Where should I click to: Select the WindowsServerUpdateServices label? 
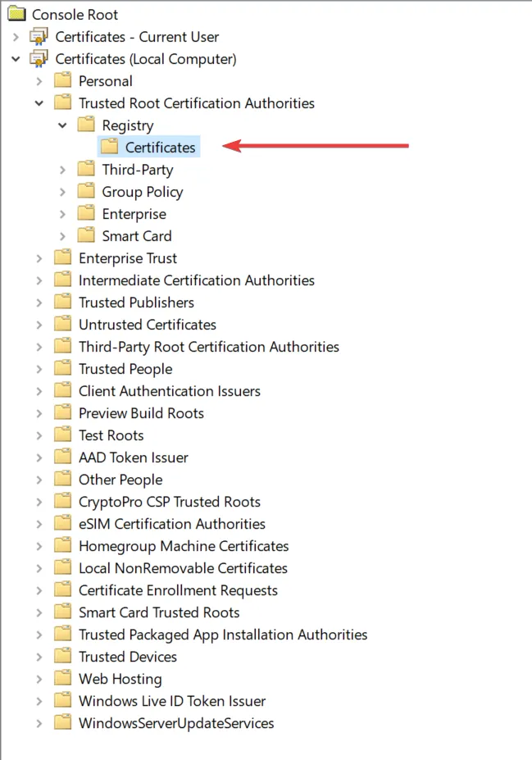tap(176, 723)
